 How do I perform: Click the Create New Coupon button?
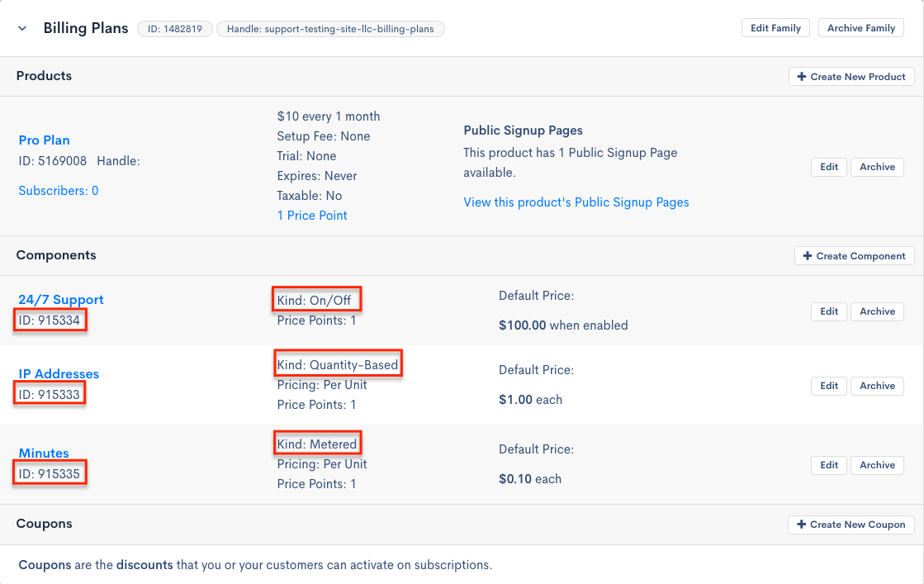pyautogui.click(x=851, y=525)
